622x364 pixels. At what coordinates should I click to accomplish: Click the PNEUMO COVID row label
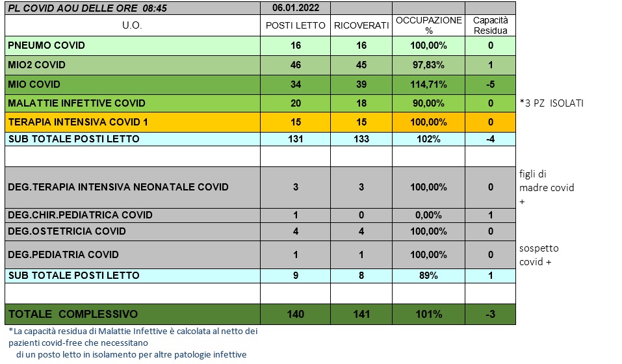click(46, 45)
